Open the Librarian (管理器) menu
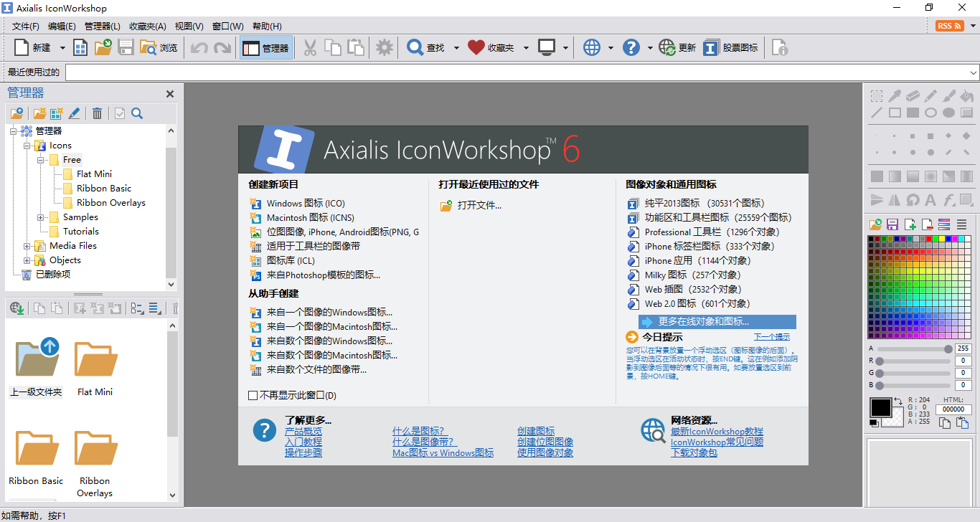 click(103, 27)
